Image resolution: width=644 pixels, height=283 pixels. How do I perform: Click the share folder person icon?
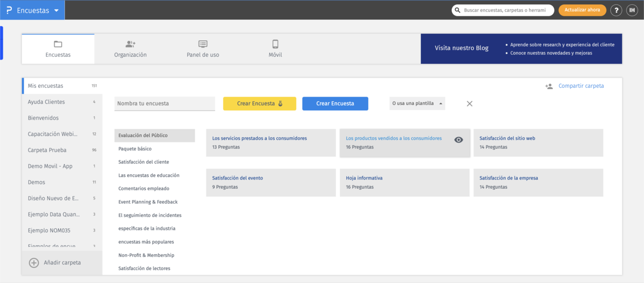(549, 86)
